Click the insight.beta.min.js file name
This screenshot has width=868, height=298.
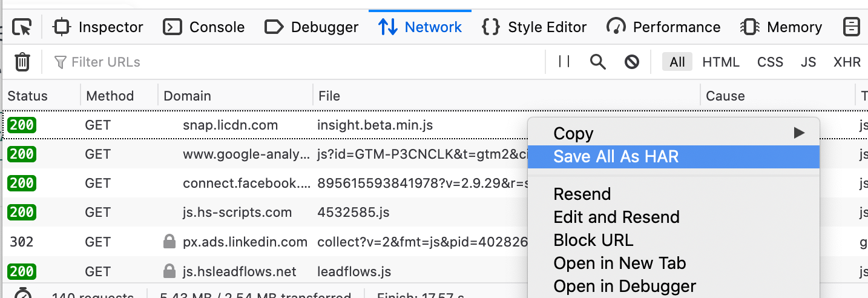click(375, 125)
